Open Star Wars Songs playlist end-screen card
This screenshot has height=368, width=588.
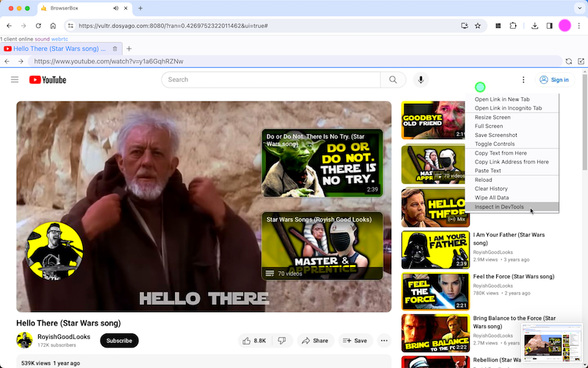coord(323,246)
